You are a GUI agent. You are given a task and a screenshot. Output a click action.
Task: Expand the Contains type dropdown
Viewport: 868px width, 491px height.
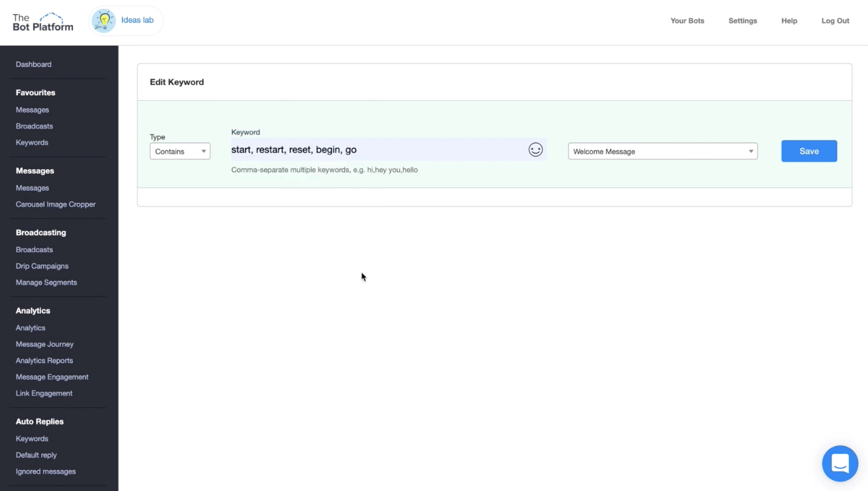point(180,151)
